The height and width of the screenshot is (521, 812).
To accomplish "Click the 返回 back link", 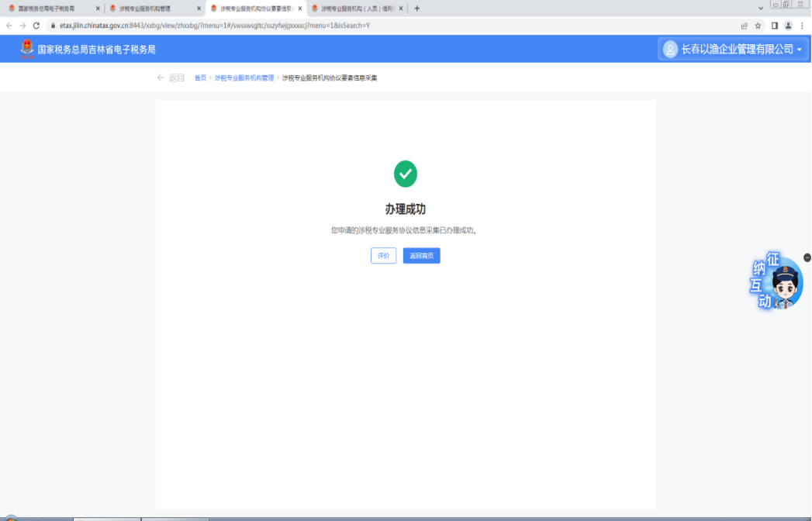I will coord(177,78).
